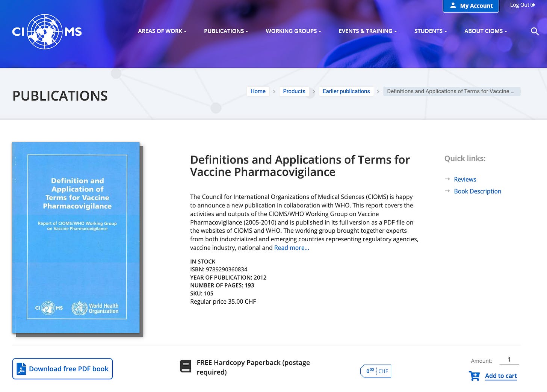The height and width of the screenshot is (392, 547).
Task: Click Read more… in the description
Action: tap(292, 248)
